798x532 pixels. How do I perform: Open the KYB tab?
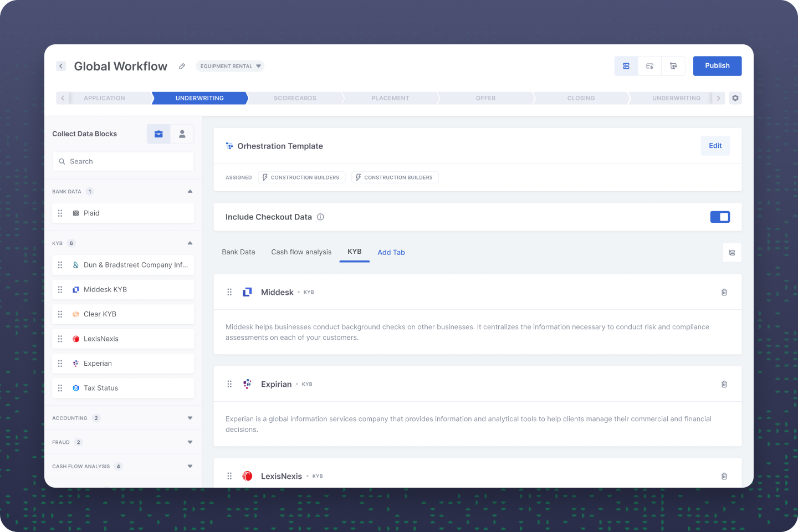(x=355, y=252)
